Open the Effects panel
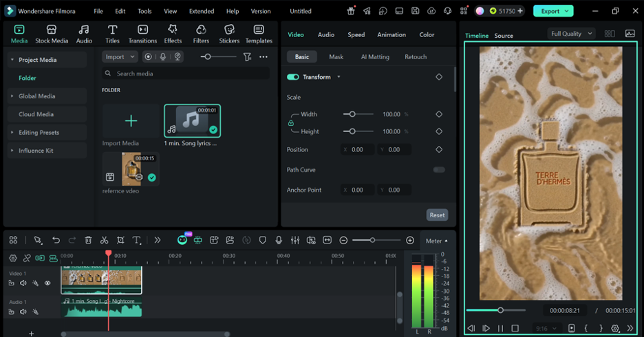The height and width of the screenshot is (337, 644). (x=173, y=34)
